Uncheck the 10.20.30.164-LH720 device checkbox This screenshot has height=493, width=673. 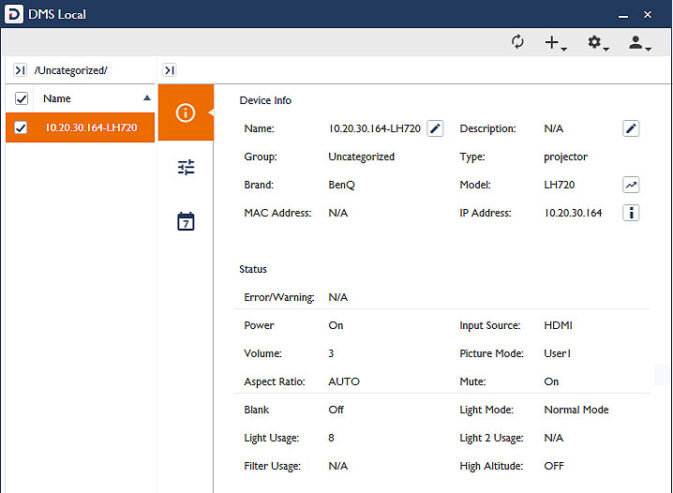coord(21,127)
